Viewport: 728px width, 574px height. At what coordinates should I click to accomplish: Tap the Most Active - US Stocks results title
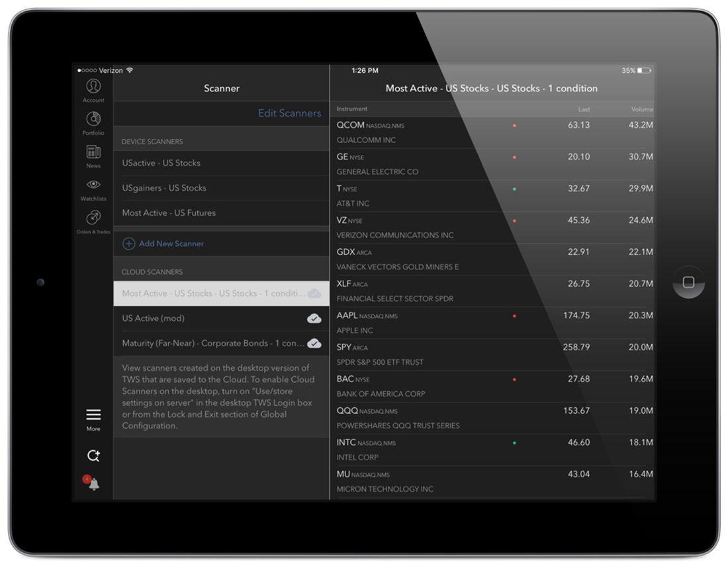tap(492, 88)
